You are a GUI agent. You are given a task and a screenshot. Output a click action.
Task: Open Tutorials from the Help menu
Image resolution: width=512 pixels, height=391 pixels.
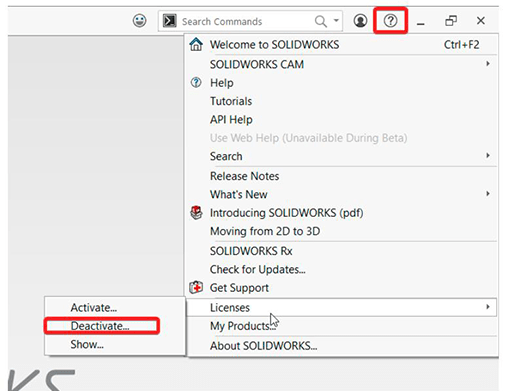[342, 101]
